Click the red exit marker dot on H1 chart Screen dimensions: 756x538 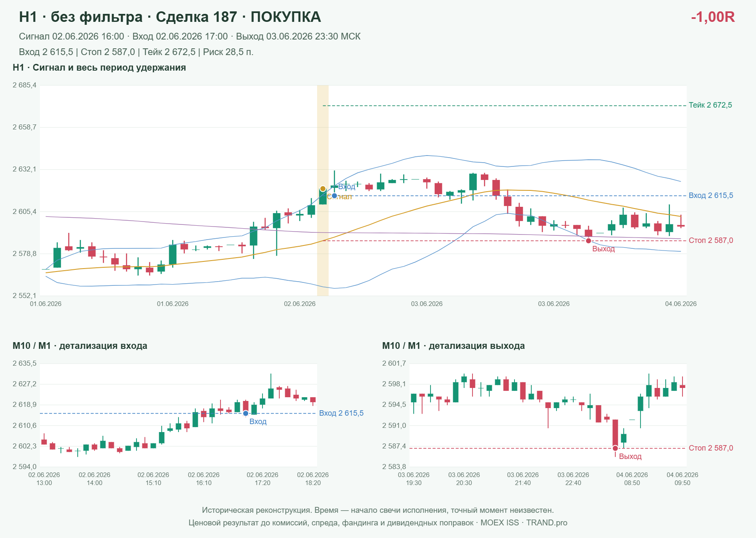point(588,241)
